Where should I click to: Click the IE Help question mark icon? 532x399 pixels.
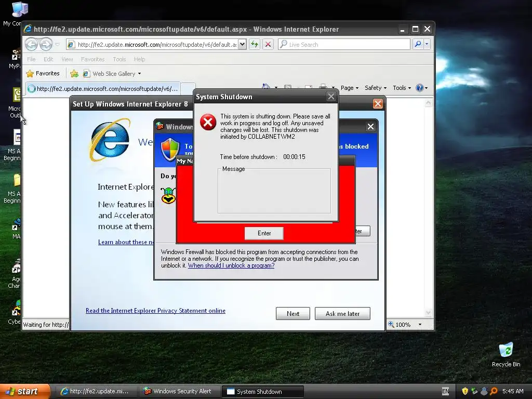tap(420, 88)
